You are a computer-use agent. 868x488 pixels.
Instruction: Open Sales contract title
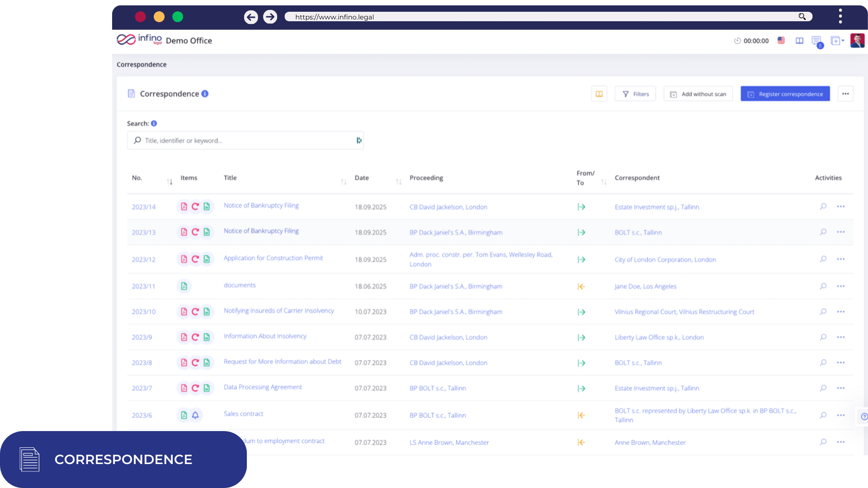pyautogui.click(x=243, y=414)
